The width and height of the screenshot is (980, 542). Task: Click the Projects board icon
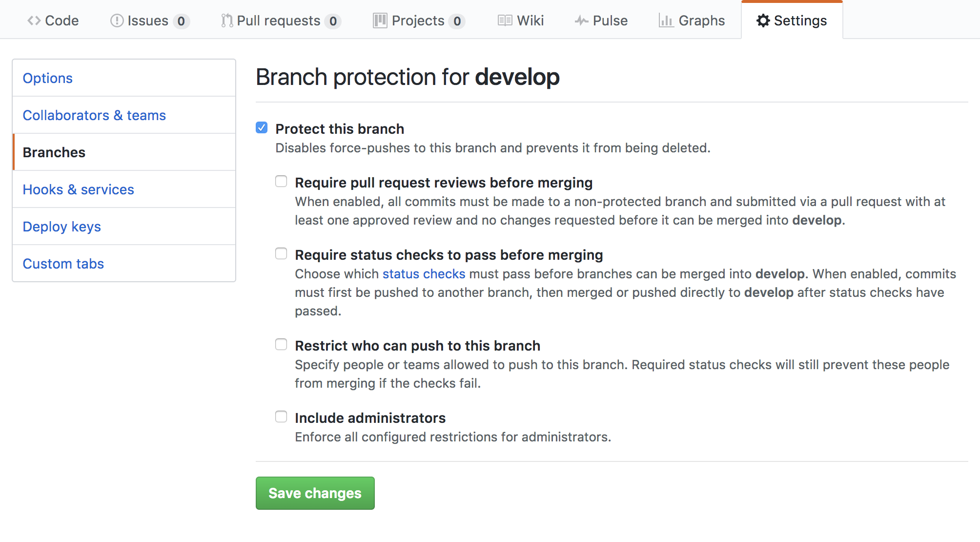380,21
